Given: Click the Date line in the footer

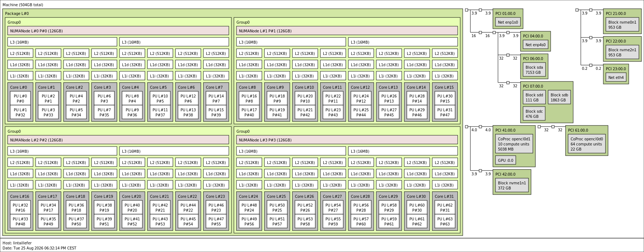Looking at the screenshot, I should click(39, 248).
